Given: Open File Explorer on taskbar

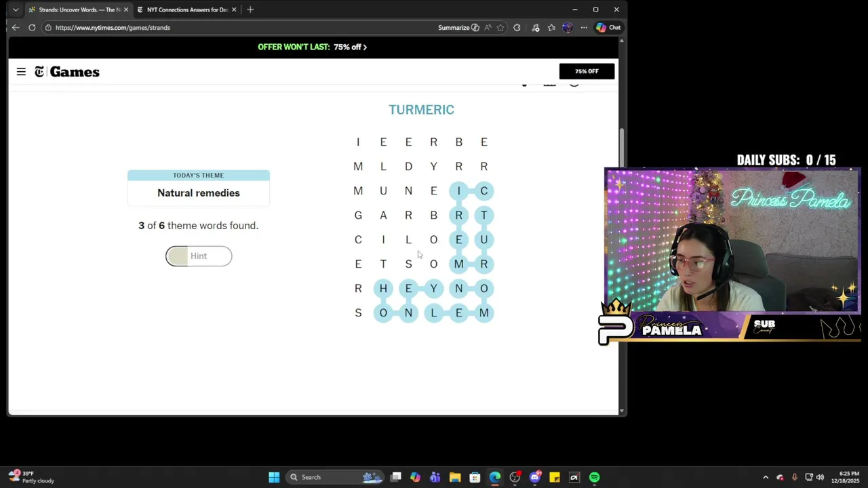Looking at the screenshot, I should pyautogui.click(x=455, y=477).
